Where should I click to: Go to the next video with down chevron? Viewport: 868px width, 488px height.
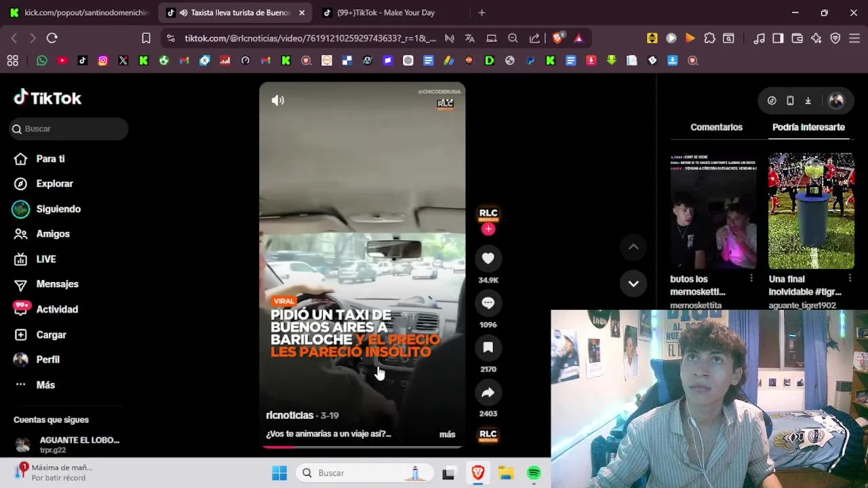pyautogui.click(x=633, y=284)
